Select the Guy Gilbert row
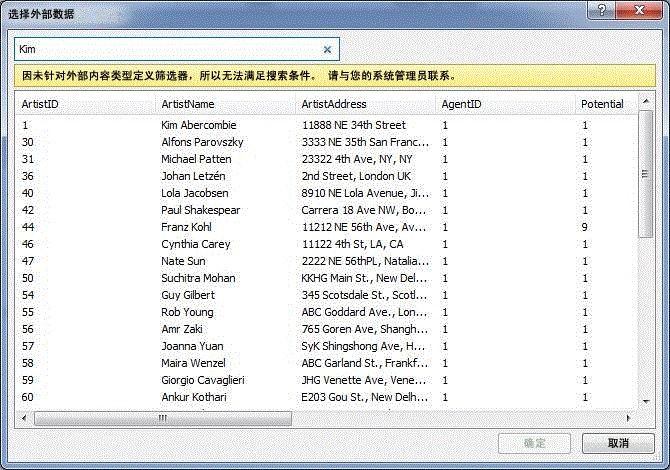 pos(327,295)
